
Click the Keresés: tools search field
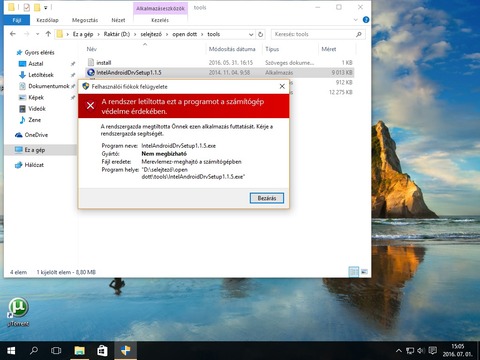[x=312, y=34]
